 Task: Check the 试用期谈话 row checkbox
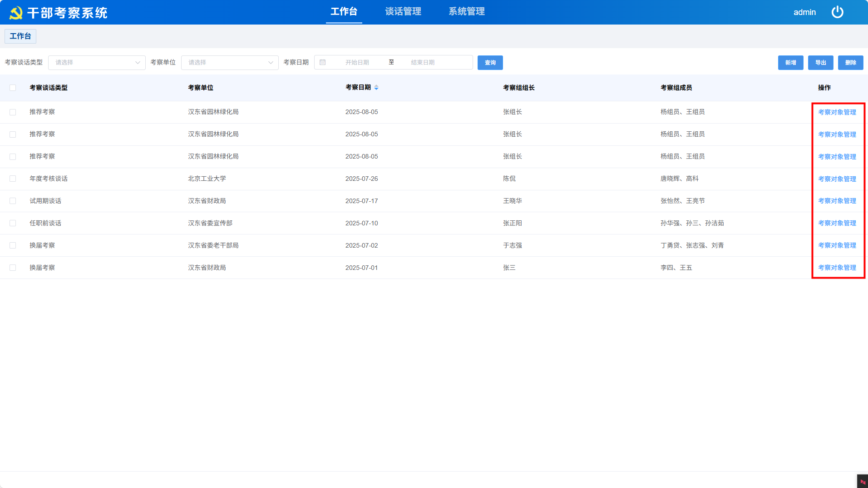(13, 201)
